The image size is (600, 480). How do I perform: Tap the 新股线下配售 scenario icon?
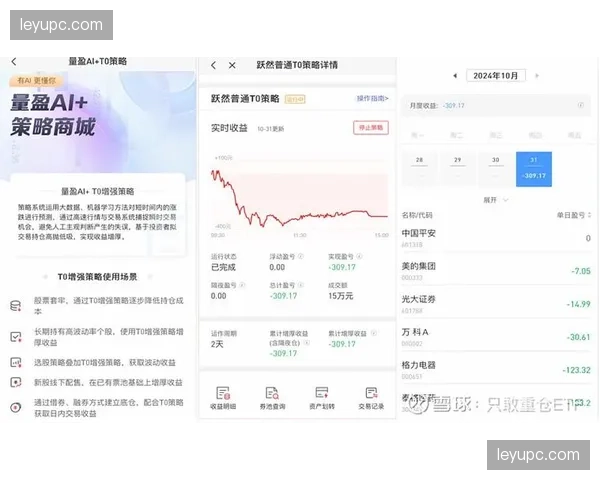pyautogui.click(x=16, y=382)
